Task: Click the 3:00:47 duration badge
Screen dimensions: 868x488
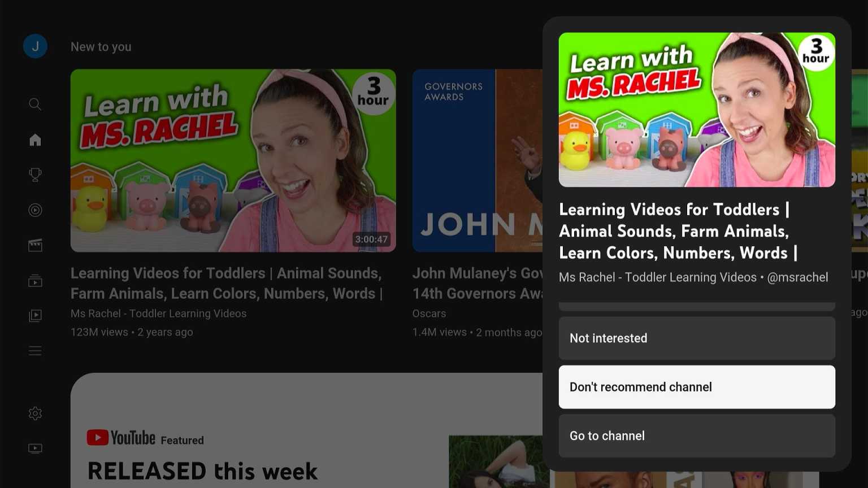Action: point(372,239)
